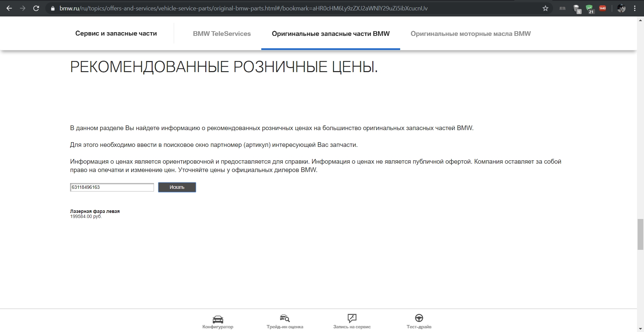Click the Тест-драйв steering wheel icon
Screen dimensions: 644x332
click(419, 318)
